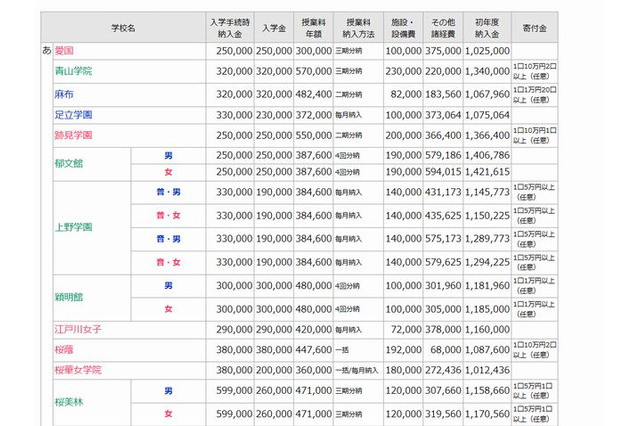Click the 寄付金 column header
Screen dimensions: 640x426
[x=535, y=28]
